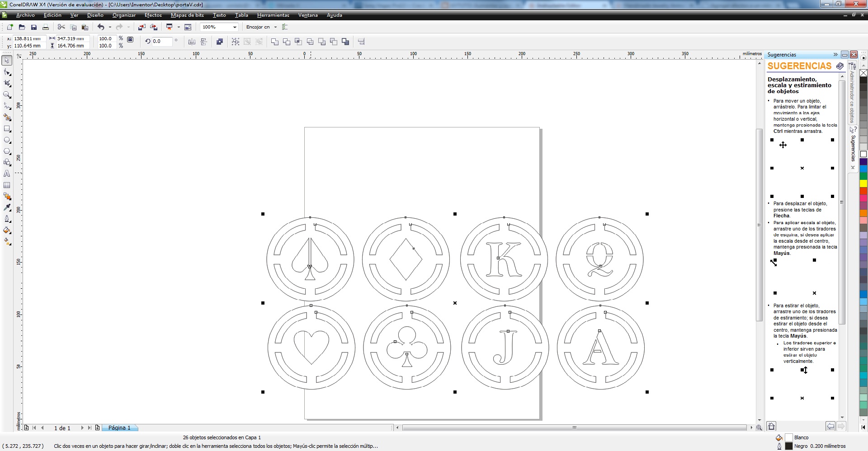Select the Zoom magnifier tool
The height and width of the screenshot is (451, 868).
pos(7,94)
